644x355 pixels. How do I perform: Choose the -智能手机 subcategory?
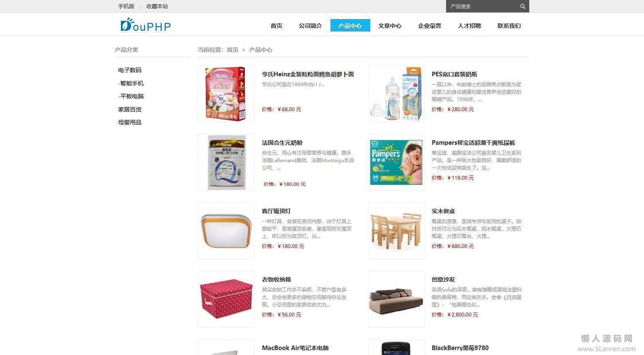tap(131, 83)
